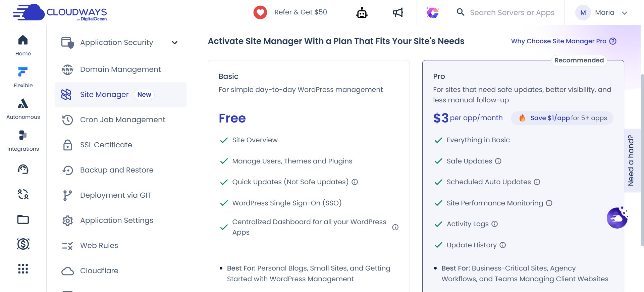The height and width of the screenshot is (292, 644).
Task: Select Site Manager menu item
Action: coord(121,95)
